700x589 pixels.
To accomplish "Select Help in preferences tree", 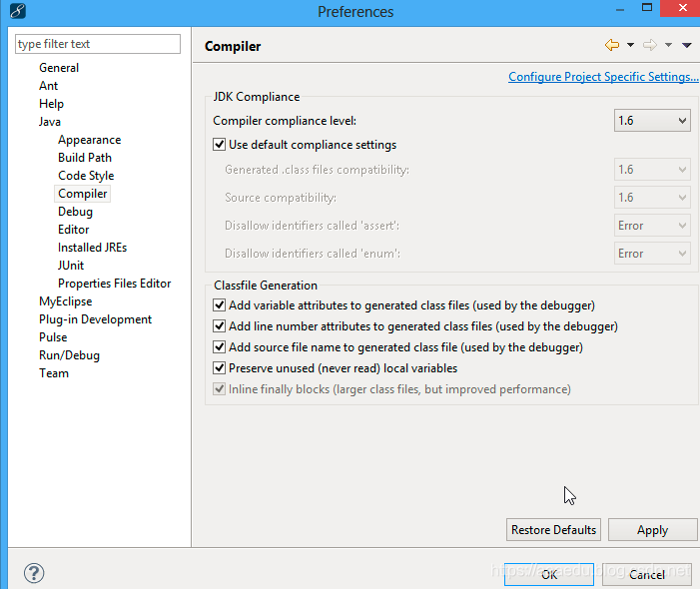I will point(51,104).
